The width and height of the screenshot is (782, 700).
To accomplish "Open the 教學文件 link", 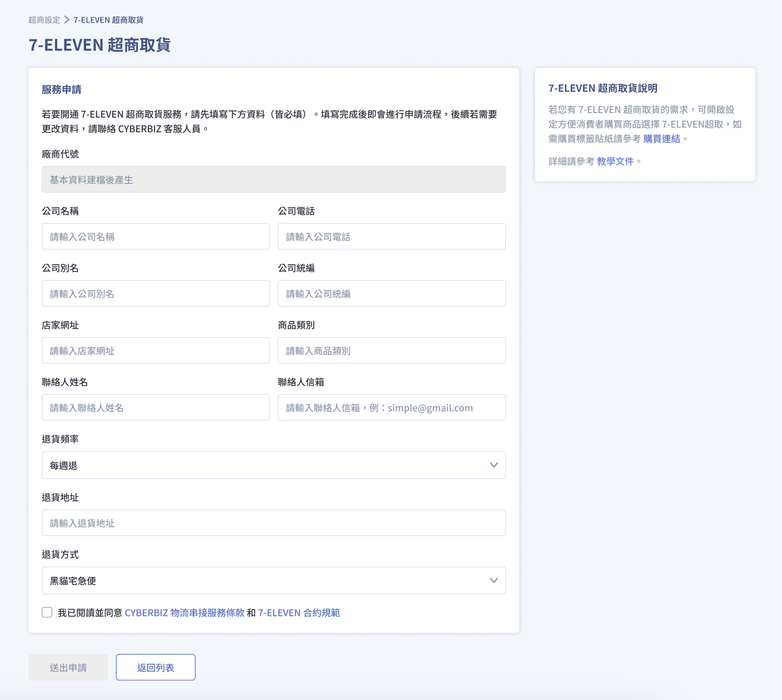I will point(615,162).
